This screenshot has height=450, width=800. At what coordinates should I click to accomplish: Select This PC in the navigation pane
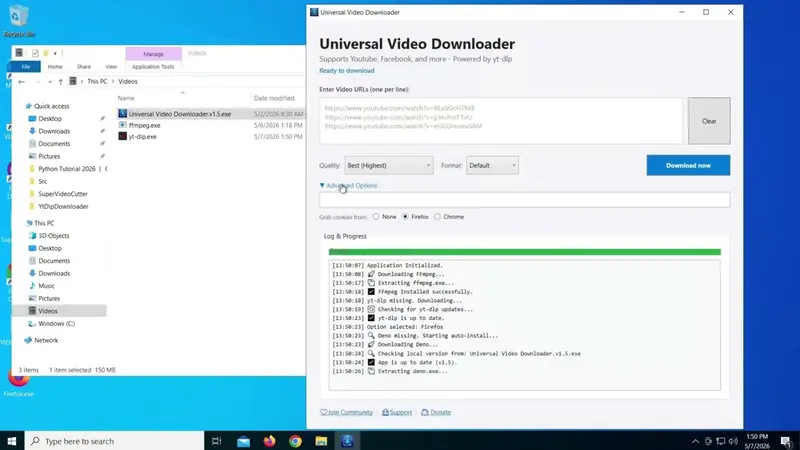click(44, 223)
